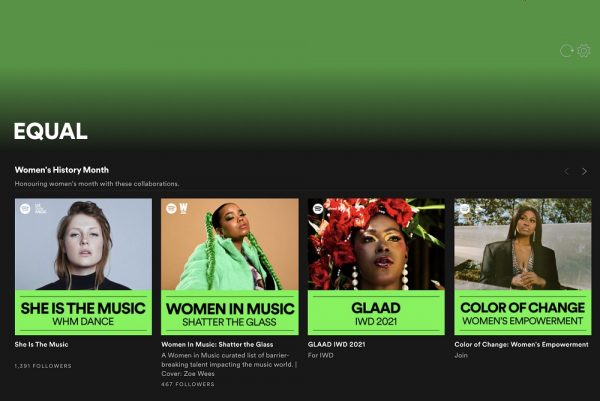The image size is (600, 401).
Task: Click the EQUAL page heading
Action: coord(51,131)
